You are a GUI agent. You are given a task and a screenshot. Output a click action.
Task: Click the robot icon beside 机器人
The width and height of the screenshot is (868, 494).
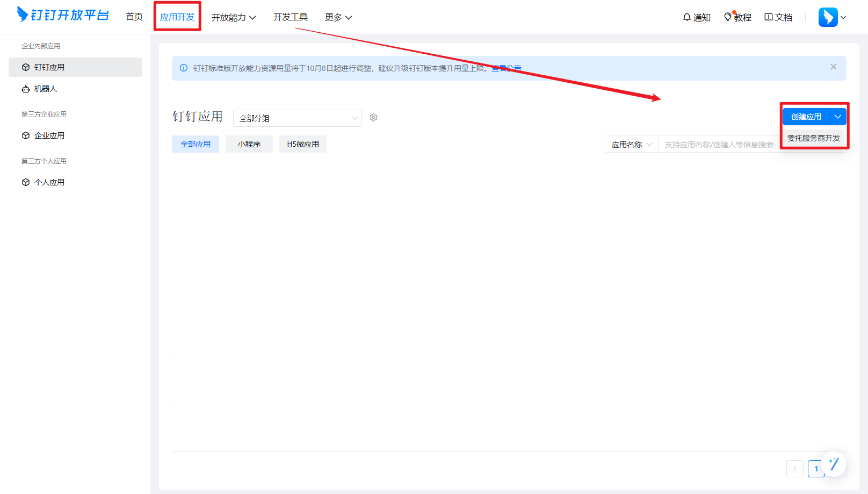coord(26,89)
